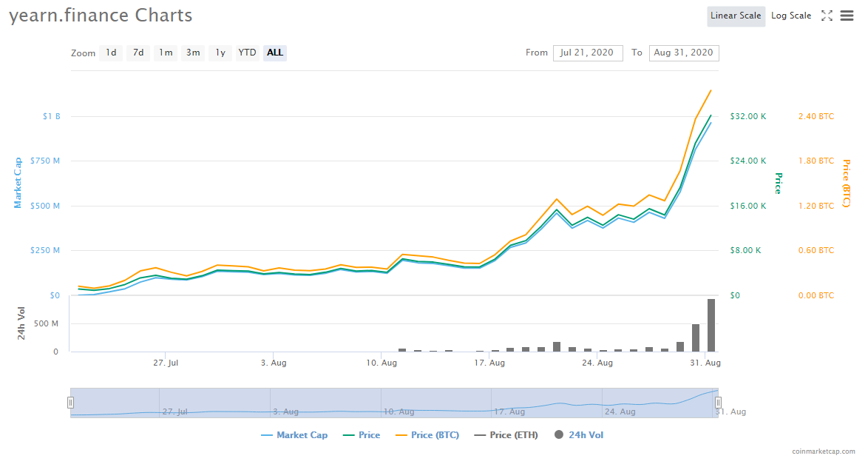Screen dimensions: 868x467
Task: Toggle Price (ETH) series in legend
Action: click(506, 435)
